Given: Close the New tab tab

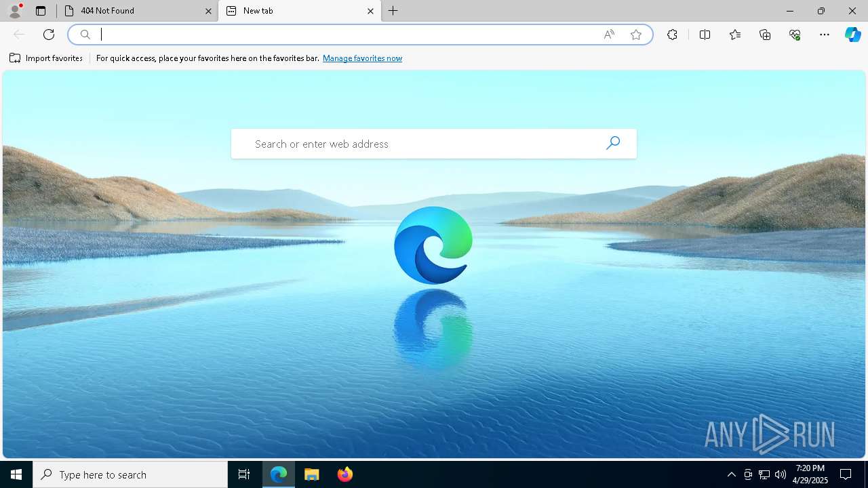Looking at the screenshot, I should click(x=370, y=11).
